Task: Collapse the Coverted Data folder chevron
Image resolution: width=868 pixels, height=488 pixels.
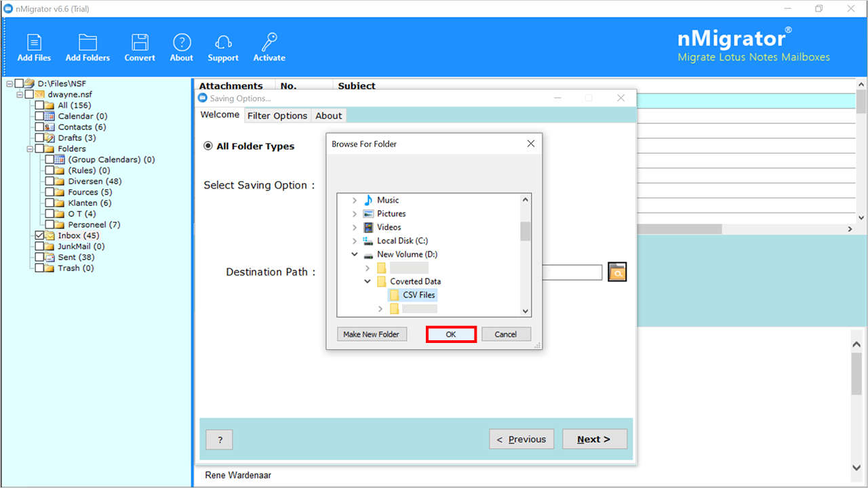Action: tap(368, 281)
